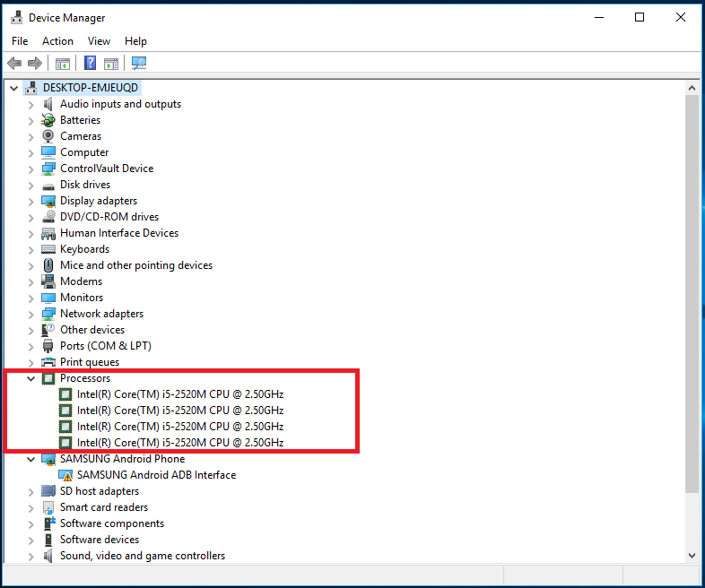705x588 pixels.
Task: Click the Network adapters icon
Action: click(48, 314)
